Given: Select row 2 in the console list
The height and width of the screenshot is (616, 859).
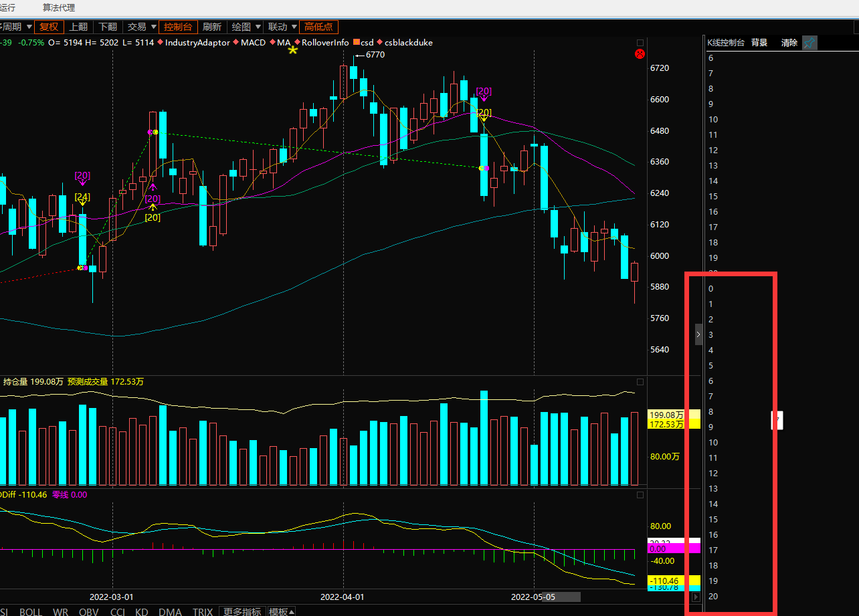Looking at the screenshot, I should click(710, 320).
